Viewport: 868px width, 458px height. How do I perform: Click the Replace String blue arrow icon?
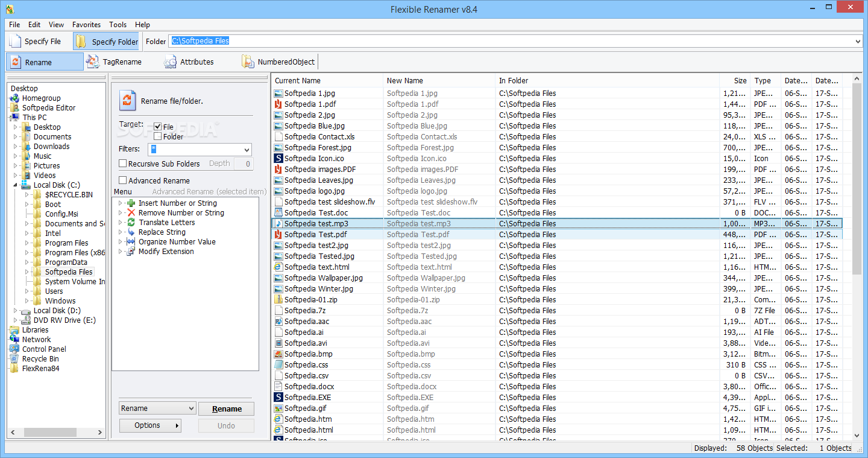[131, 232]
